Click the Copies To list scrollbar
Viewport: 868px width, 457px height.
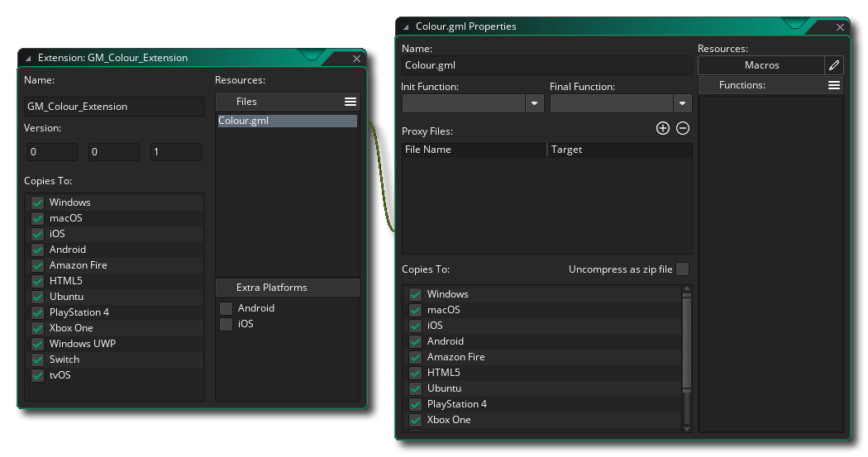tap(686, 355)
